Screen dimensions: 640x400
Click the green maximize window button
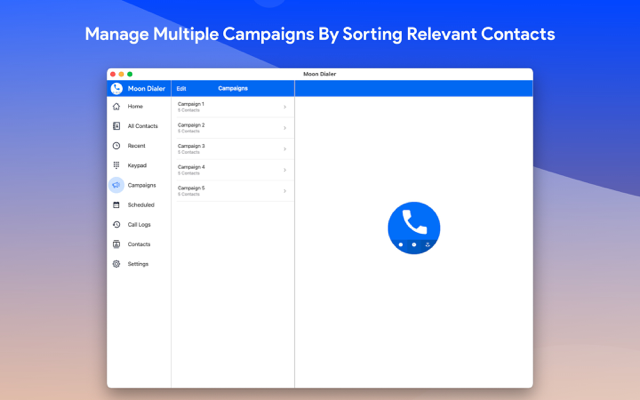130,74
